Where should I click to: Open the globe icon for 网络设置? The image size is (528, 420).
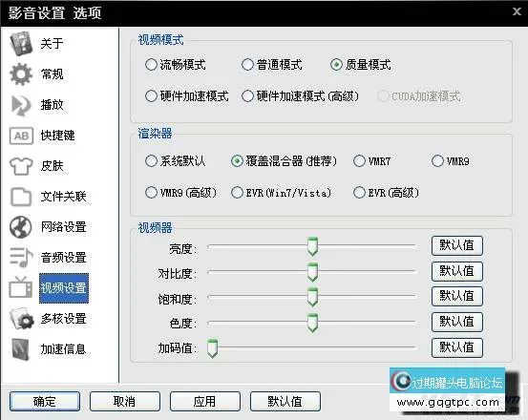[21, 227]
